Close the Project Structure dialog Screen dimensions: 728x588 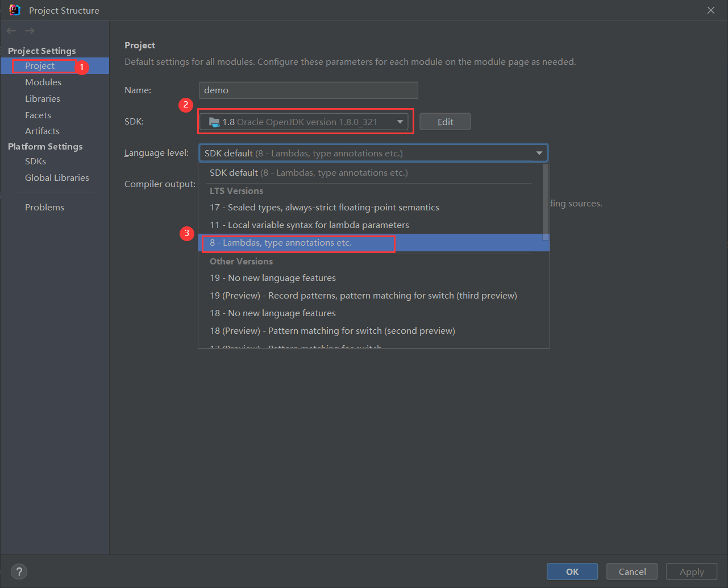coord(711,10)
